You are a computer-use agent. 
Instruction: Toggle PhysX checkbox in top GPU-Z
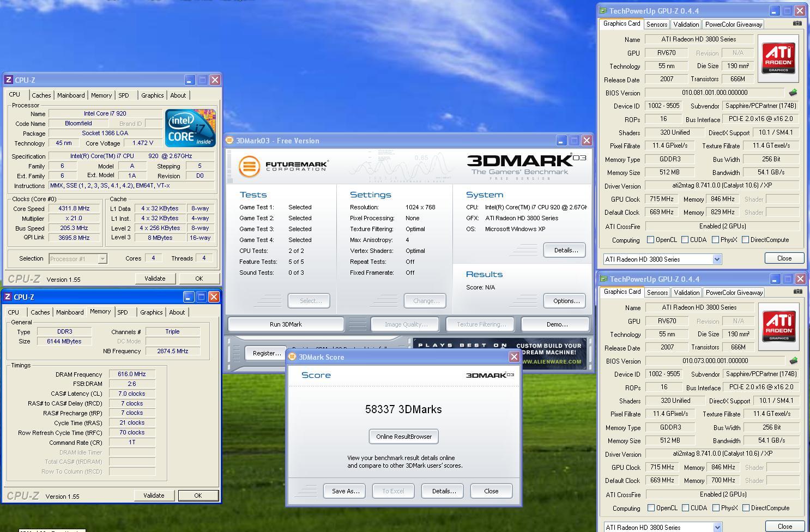715,239
